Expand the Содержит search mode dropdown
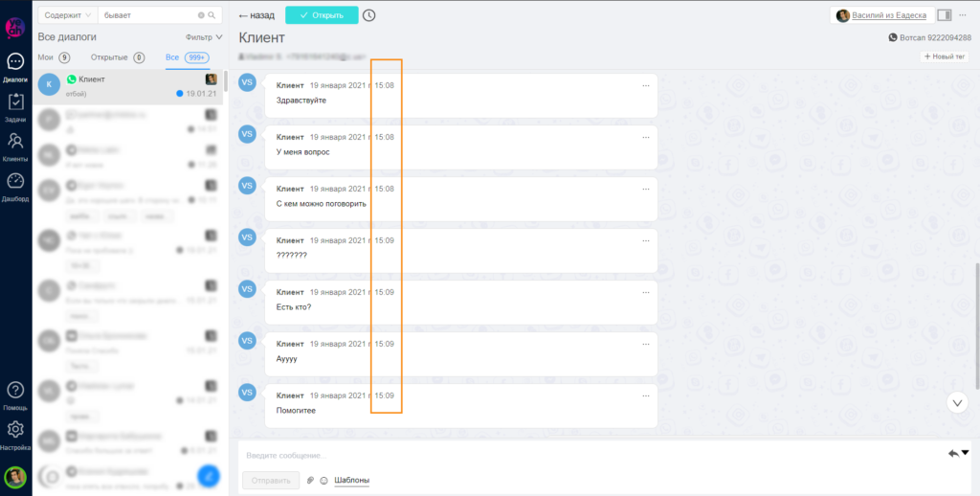This screenshot has height=496, width=980. [67, 15]
